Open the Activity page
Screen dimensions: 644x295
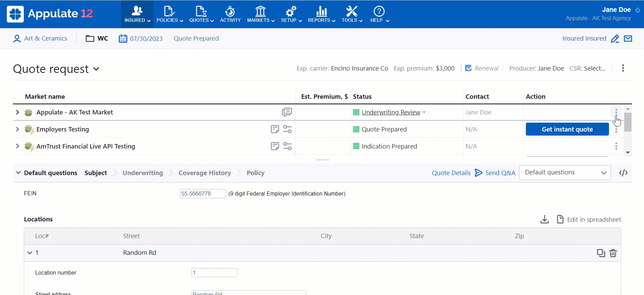point(230,14)
